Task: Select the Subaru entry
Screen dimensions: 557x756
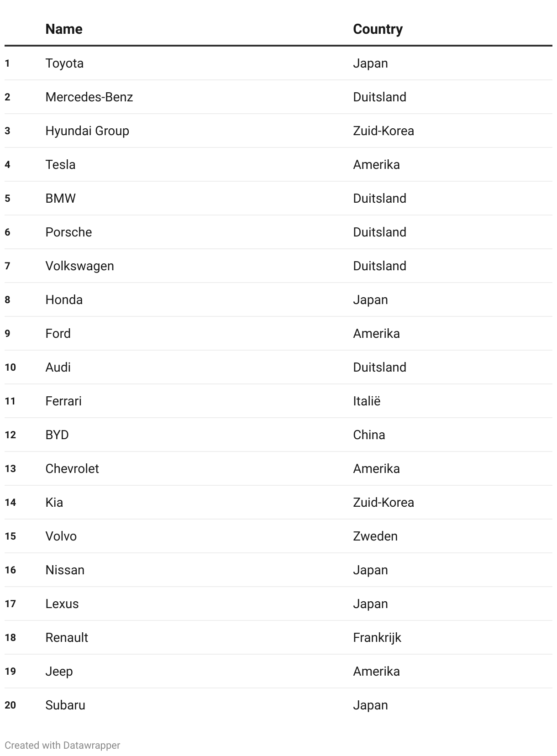Action: [x=65, y=705]
